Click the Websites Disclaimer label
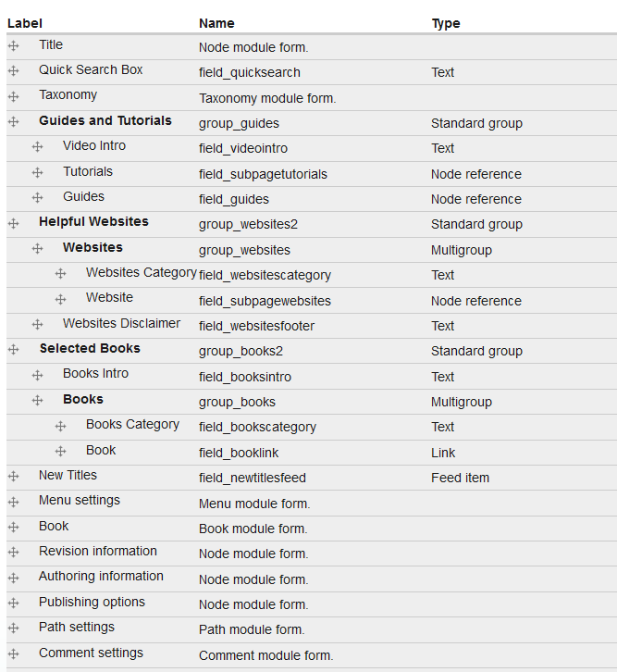This screenshot has height=672, width=617. pos(121,323)
